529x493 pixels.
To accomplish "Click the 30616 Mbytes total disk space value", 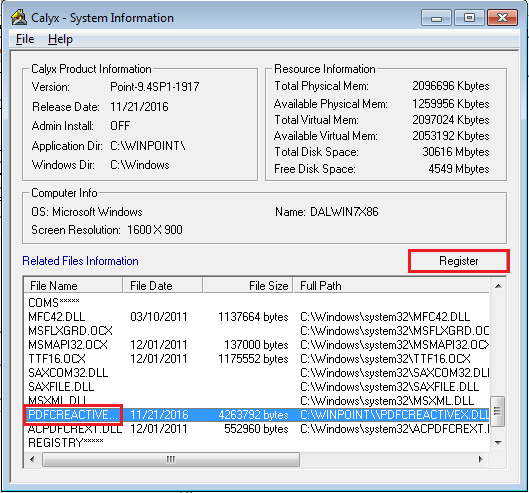I will click(x=456, y=152).
